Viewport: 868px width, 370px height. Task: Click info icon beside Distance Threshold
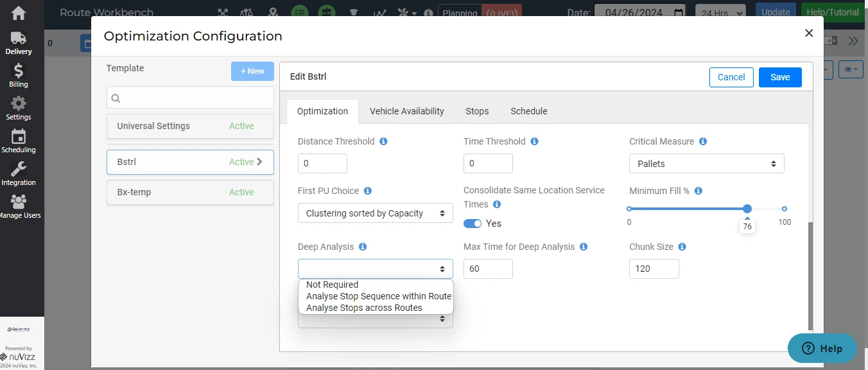[x=383, y=141]
